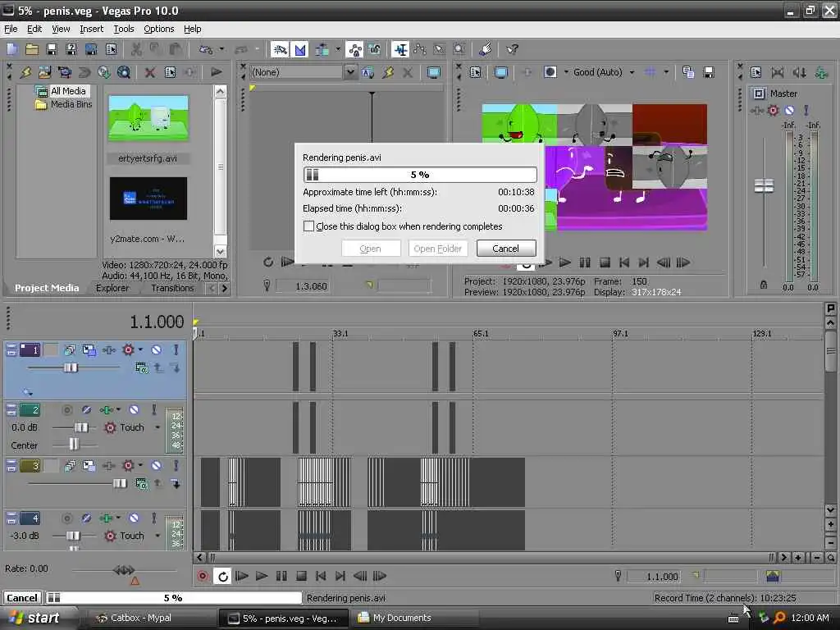Stop timeline playback
The image size is (840, 630).
(x=301, y=576)
